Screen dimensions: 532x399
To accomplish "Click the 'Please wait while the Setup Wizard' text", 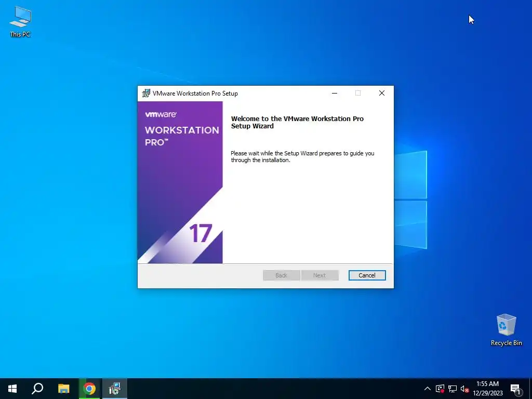I will click(302, 157).
